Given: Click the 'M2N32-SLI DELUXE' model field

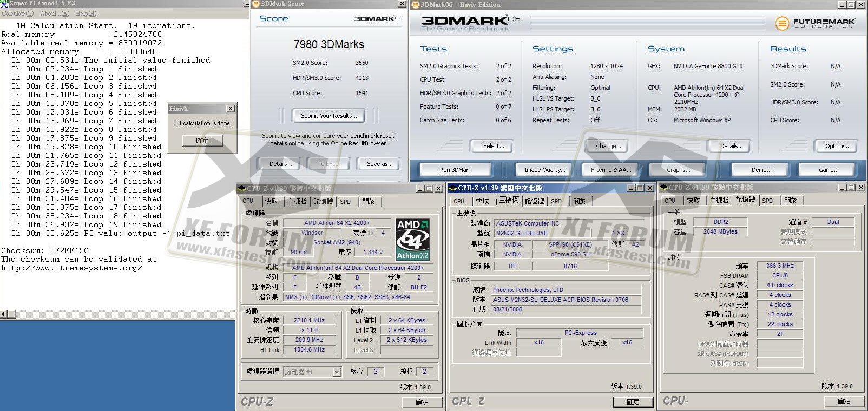Looking at the screenshot, I should (542, 233).
